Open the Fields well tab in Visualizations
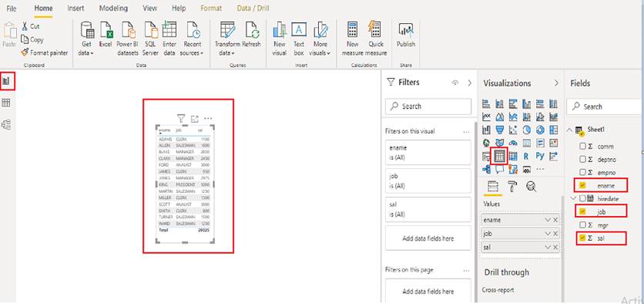Viewport: 644px width, 304px height. [493, 187]
